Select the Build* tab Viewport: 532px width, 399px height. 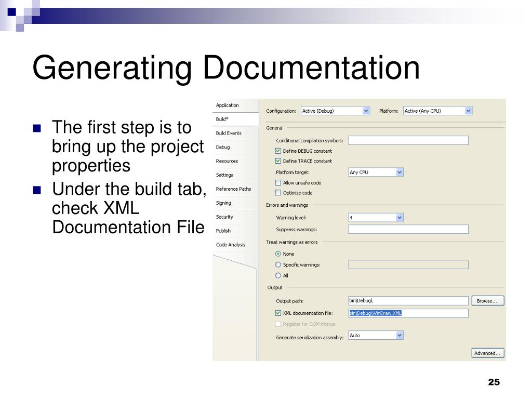point(235,119)
